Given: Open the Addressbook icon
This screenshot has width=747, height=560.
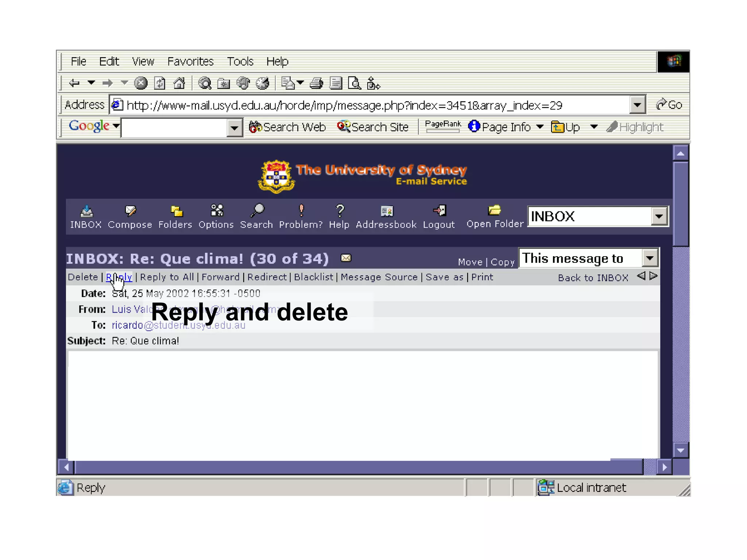Looking at the screenshot, I should 387,211.
